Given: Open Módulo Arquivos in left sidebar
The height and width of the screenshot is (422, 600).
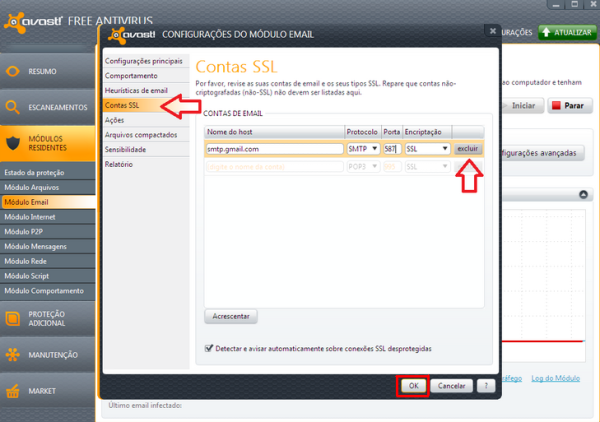Looking at the screenshot, I should (47, 187).
